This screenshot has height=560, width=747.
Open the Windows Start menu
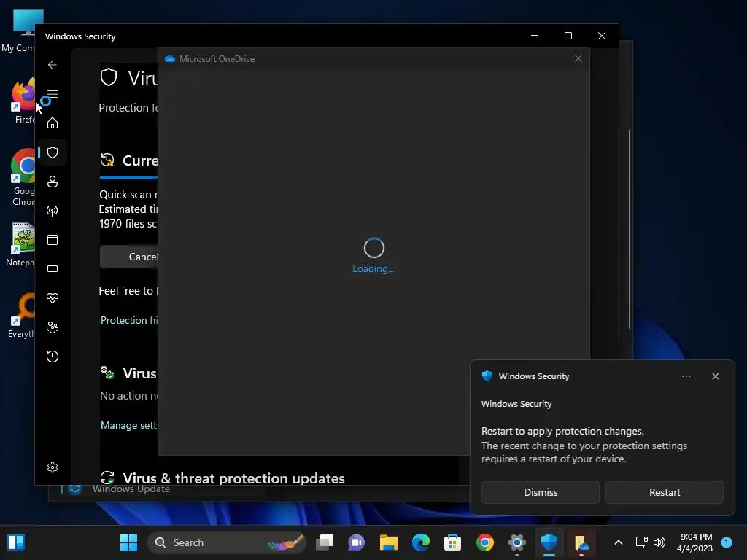click(128, 542)
